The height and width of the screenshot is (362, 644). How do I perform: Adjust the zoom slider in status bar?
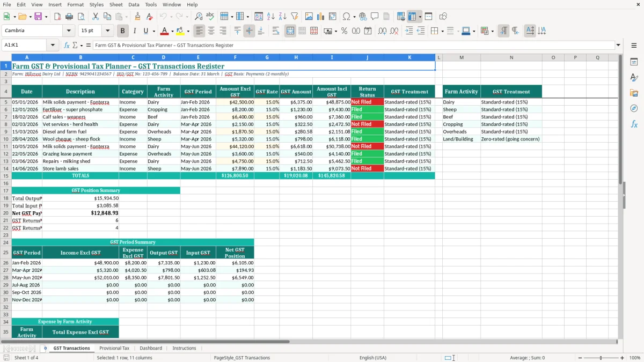pos(601,358)
